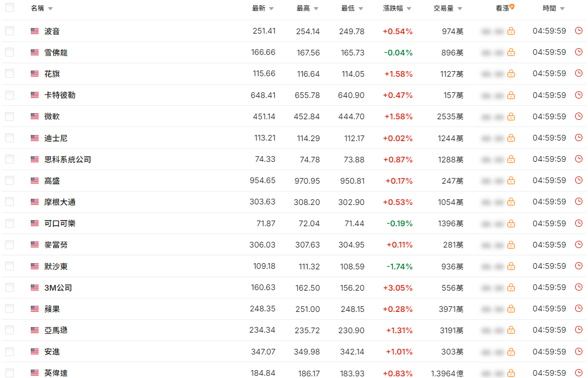
Task: Click the US flag icon beside 蘋果
Action: (x=35, y=309)
